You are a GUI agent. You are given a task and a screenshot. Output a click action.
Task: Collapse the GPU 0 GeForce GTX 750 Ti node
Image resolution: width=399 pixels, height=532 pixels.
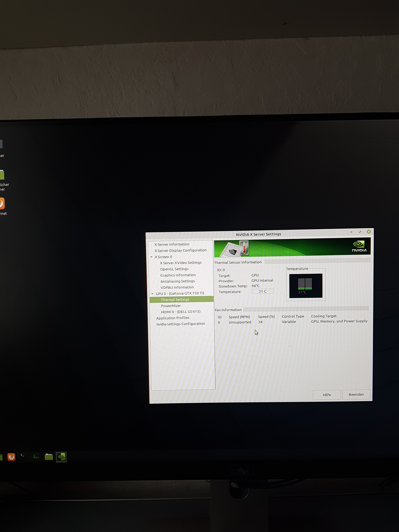[152, 294]
